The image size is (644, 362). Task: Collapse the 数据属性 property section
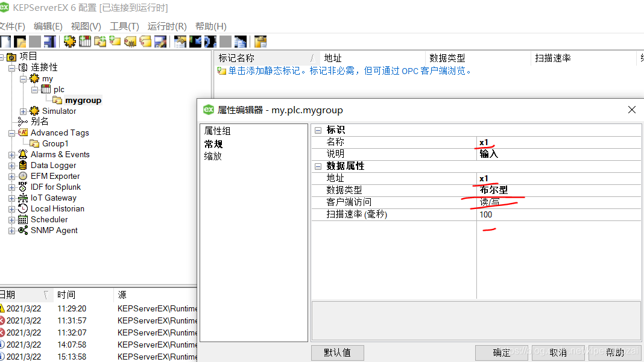pos(318,166)
